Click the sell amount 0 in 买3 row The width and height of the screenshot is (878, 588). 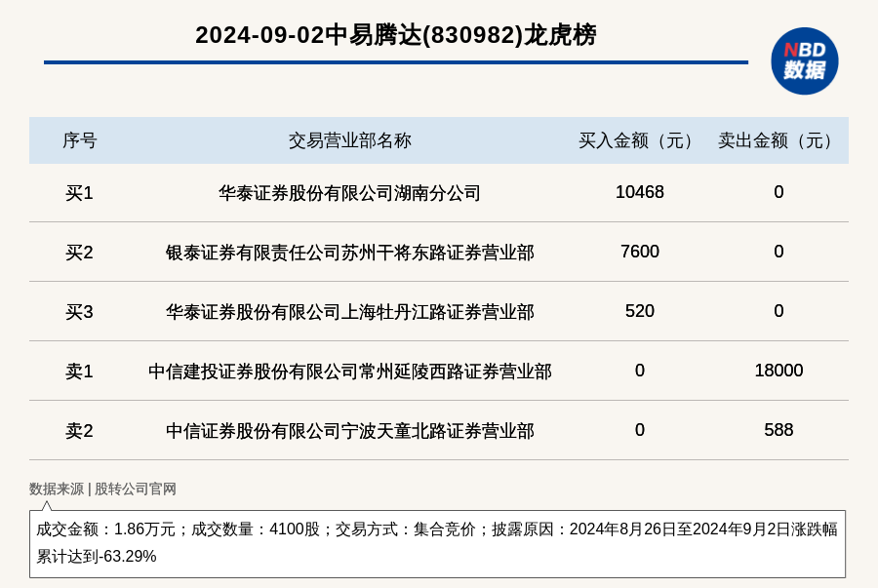pyautogui.click(x=778, y=310)
